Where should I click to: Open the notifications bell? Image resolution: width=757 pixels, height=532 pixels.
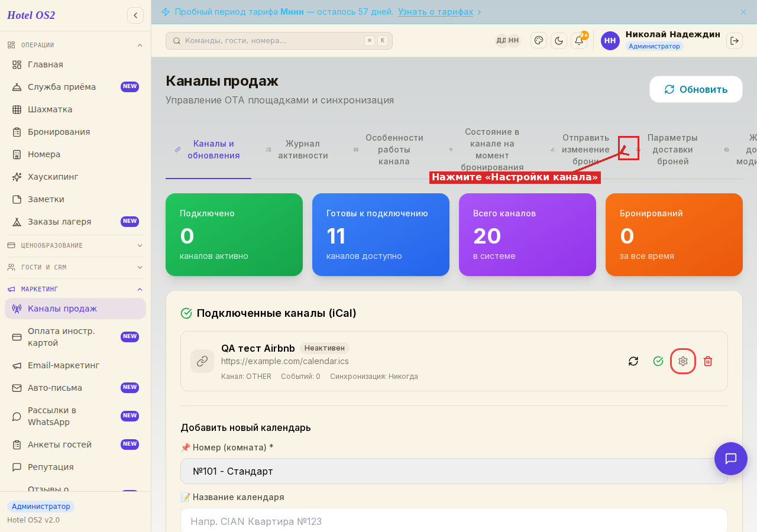tap(579, 40)
